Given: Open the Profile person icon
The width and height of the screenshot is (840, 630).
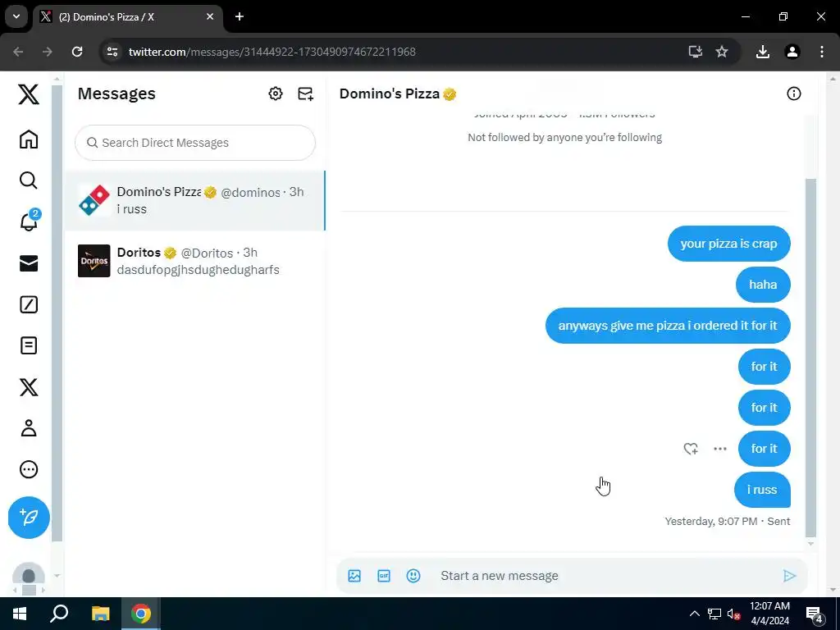Looking at the screenshot, I should [x=29, y=428].
